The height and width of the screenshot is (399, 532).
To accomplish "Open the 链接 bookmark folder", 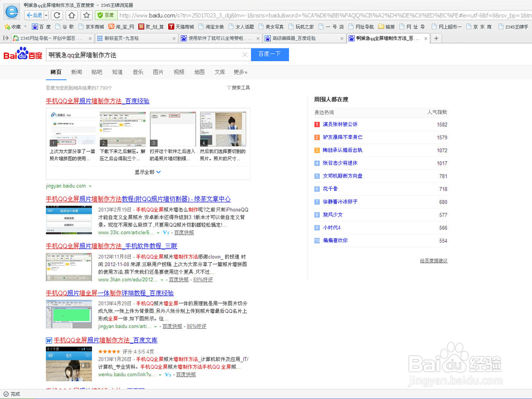I will (386, 27).
